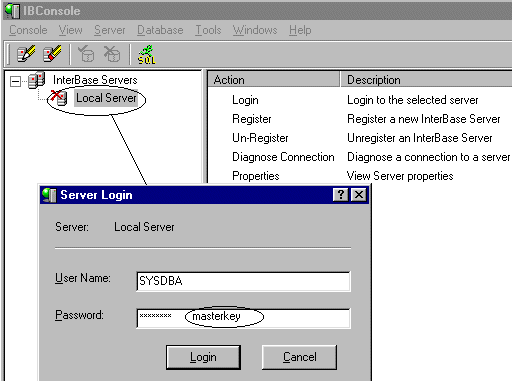The height and width of the screenshot is (381, 512).
Task: Click the Action column header
Action: tap(274, 80)
